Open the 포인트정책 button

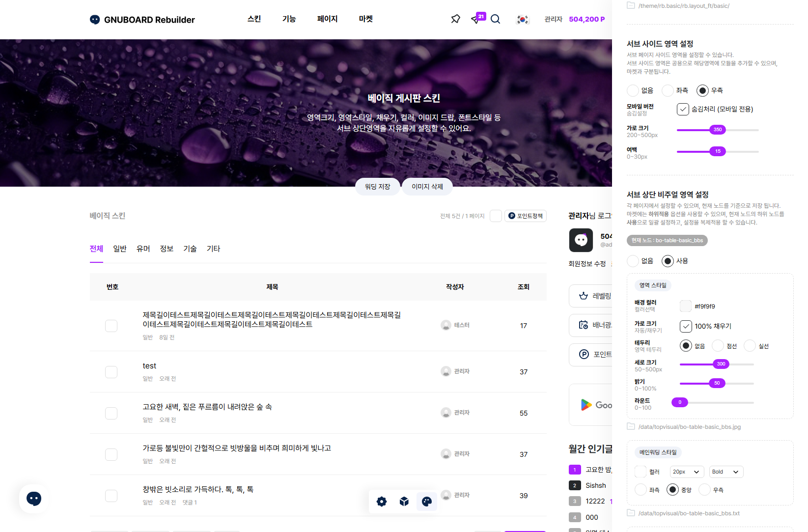[x=526, y=216]
